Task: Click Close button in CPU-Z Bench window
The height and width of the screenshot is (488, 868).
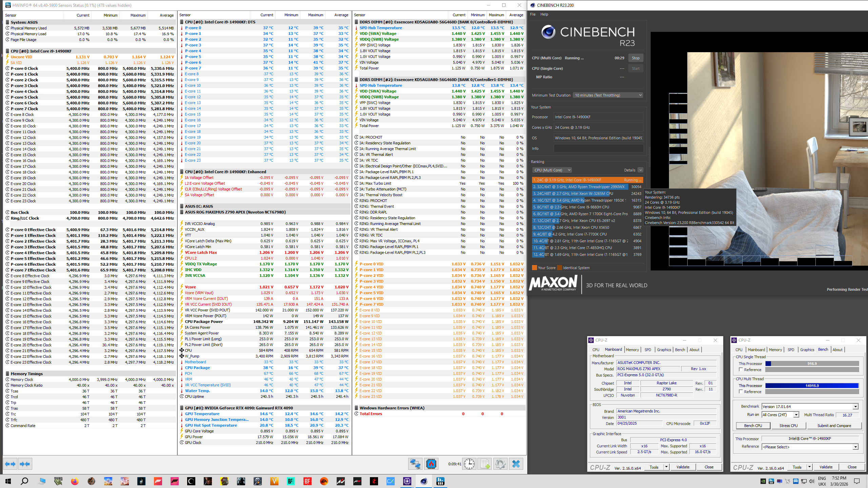Action: tap(852, 467)
